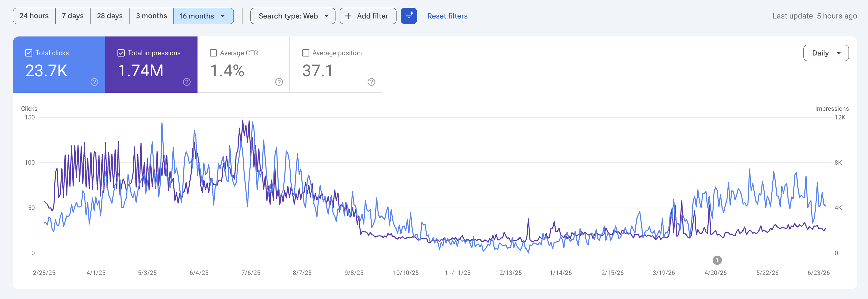Click the 4/20/26 date label on axis

point(715,273)
